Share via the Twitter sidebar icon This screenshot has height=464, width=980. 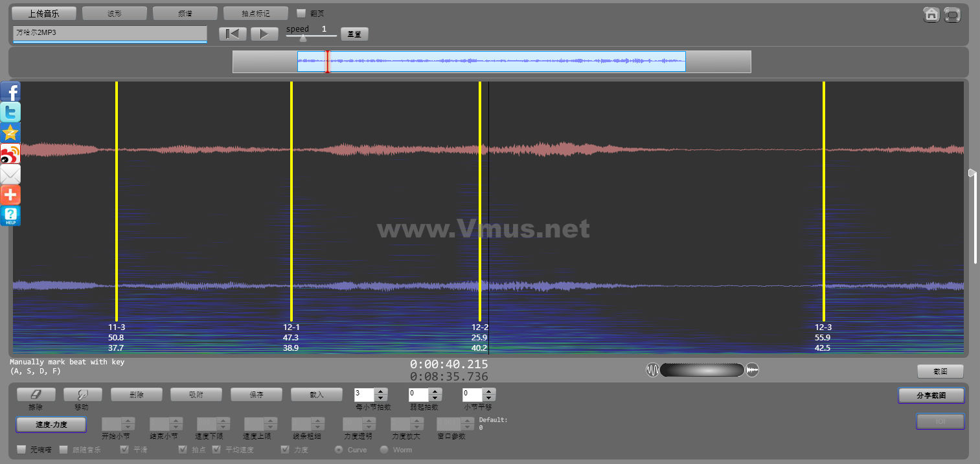tap(10, 112)
